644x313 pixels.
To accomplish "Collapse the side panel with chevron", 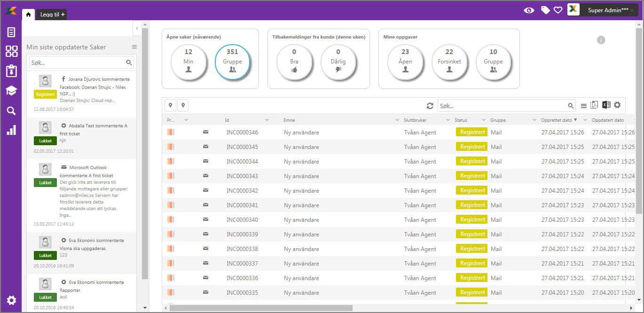I will pos(137,29).
